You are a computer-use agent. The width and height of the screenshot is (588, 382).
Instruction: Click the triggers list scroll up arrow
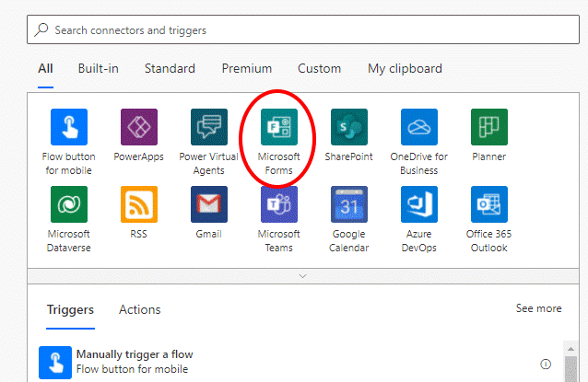coord(570,349)
